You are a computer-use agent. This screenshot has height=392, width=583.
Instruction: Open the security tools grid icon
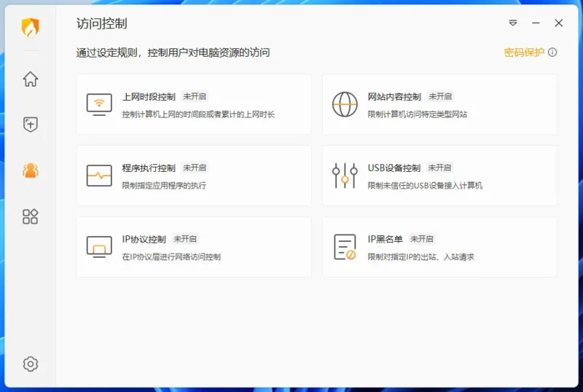[30, 216]
